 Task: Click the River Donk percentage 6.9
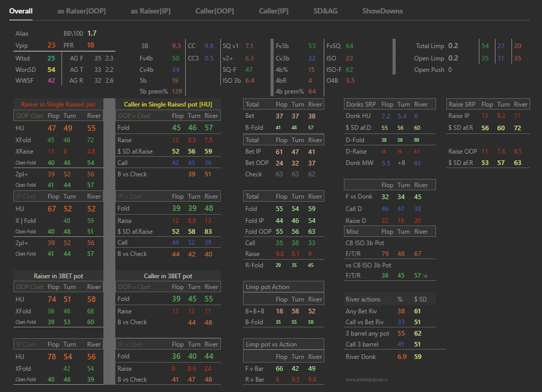tap(401, 357)
